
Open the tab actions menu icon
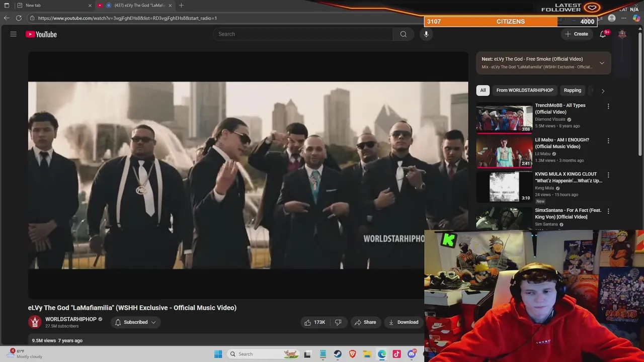(x=7, y=5)
